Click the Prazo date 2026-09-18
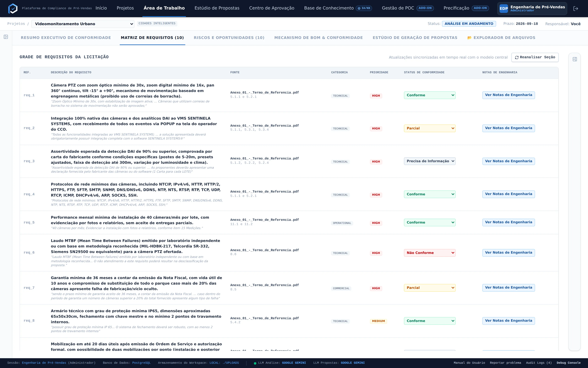 pos(527,24)
